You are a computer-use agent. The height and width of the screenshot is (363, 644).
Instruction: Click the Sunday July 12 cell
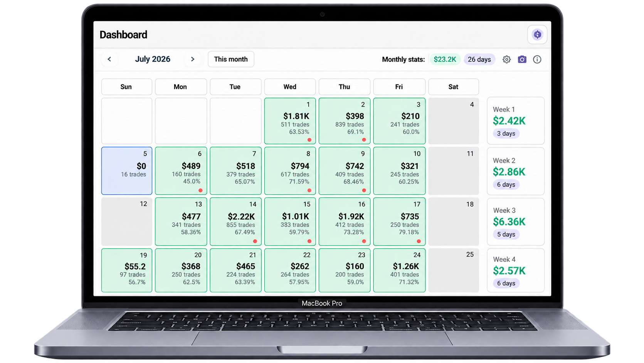point(127,221)
